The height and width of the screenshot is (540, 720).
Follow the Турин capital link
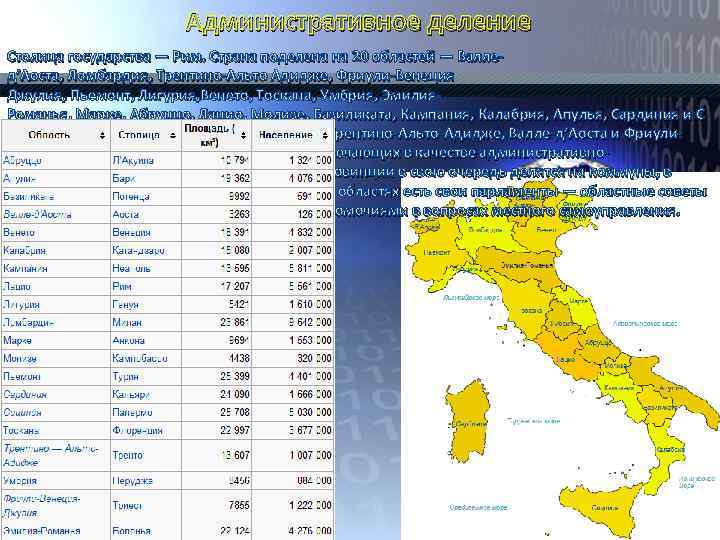125,377
